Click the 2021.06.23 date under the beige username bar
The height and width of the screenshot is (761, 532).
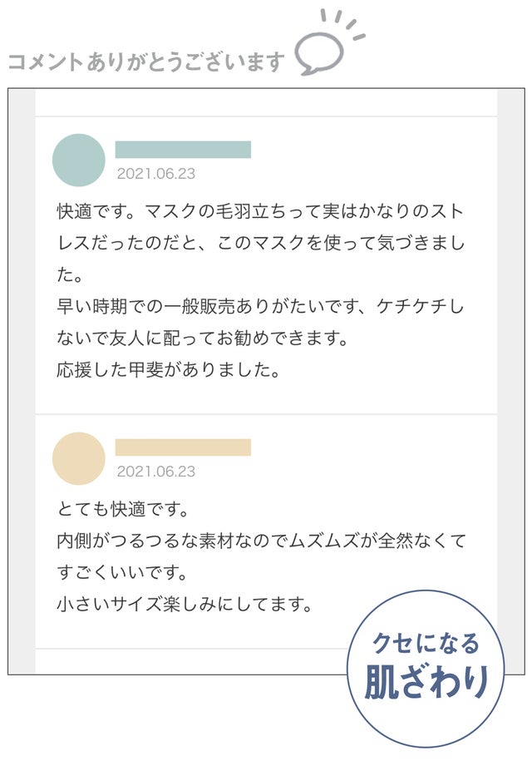156,472
